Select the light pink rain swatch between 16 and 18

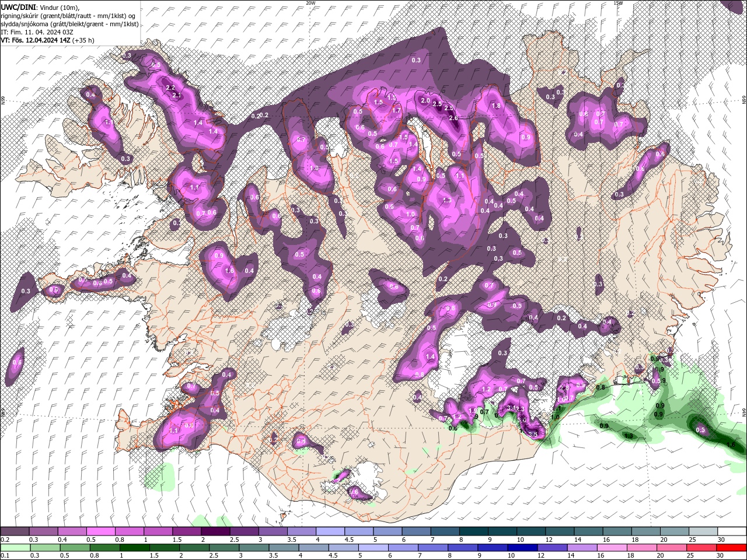[x=612, y=548]
